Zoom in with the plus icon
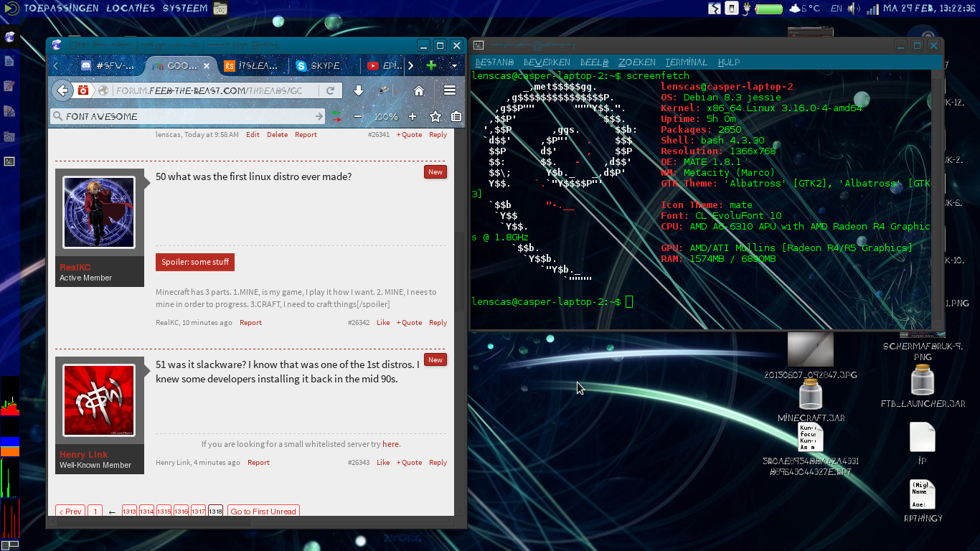 tap(413, 116)
